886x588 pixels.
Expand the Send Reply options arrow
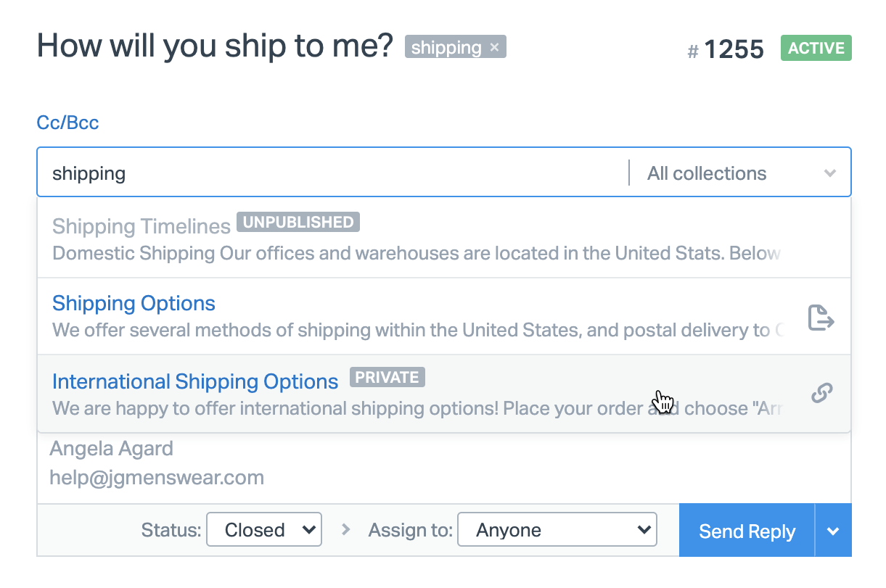coord(833,531)
